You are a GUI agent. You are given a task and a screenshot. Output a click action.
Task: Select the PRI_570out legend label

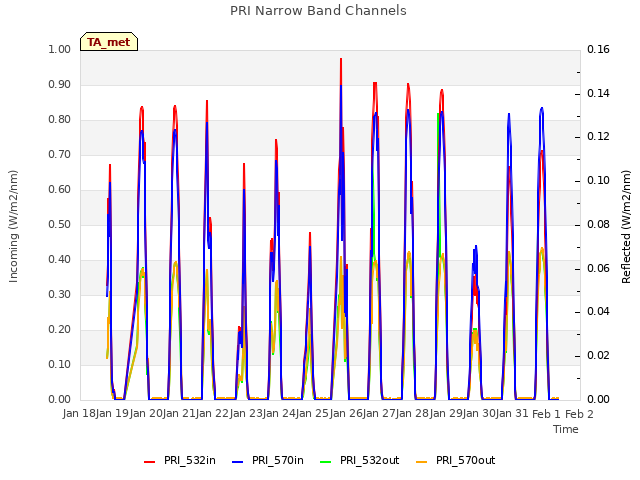click(466, 460)
